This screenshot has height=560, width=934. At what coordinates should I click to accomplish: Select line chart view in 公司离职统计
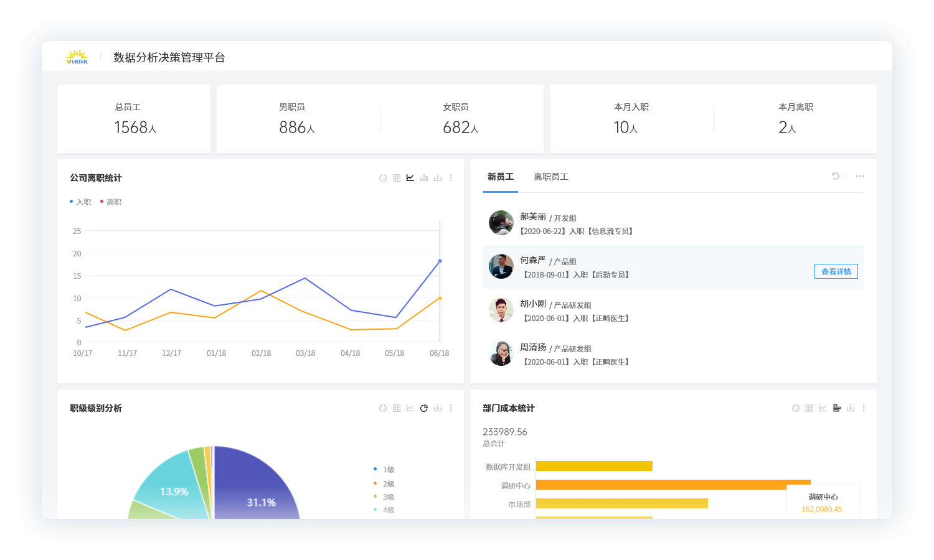[x=410, y=178]
